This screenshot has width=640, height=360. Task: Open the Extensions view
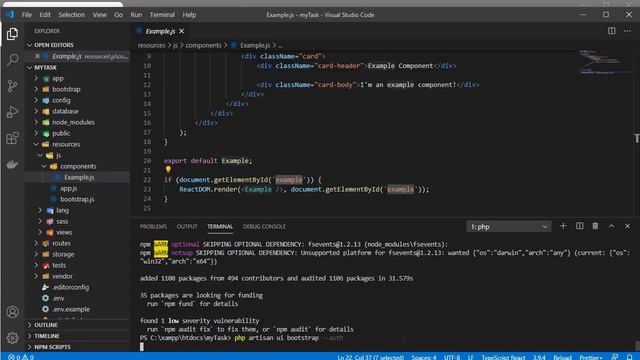point(12,138)
